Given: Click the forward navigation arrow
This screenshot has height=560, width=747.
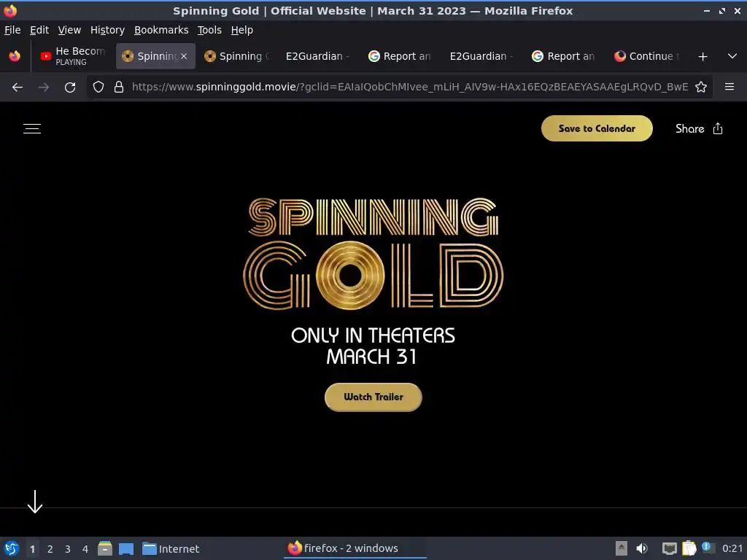Looking at the screenshot, I should click(44, 87).
